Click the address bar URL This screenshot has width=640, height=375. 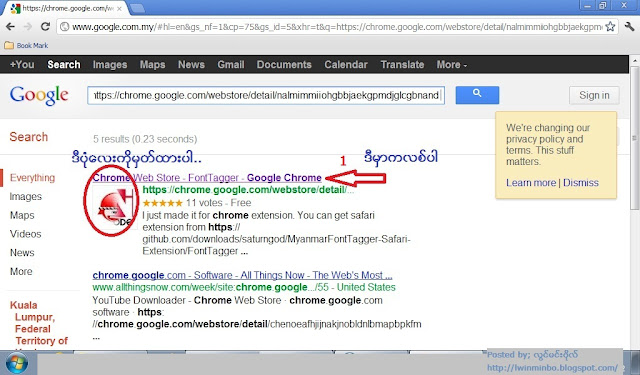[337, 27]
